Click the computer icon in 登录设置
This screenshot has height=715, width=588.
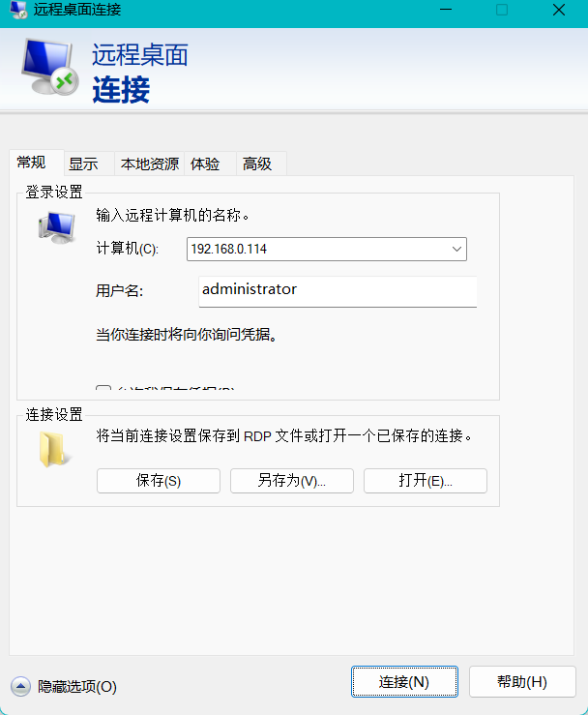(57, 227)
